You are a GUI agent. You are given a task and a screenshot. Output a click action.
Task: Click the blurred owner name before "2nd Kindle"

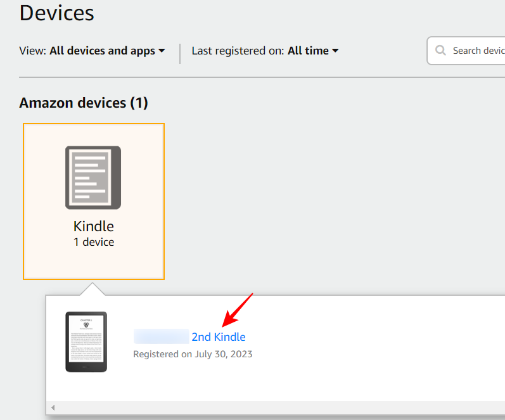[161, 337]
